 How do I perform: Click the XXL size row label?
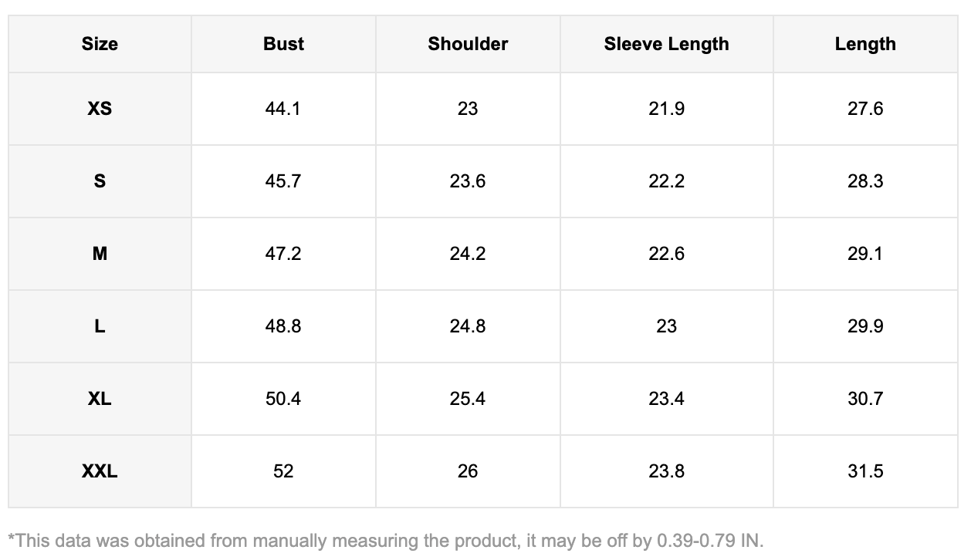coord(100,471)
